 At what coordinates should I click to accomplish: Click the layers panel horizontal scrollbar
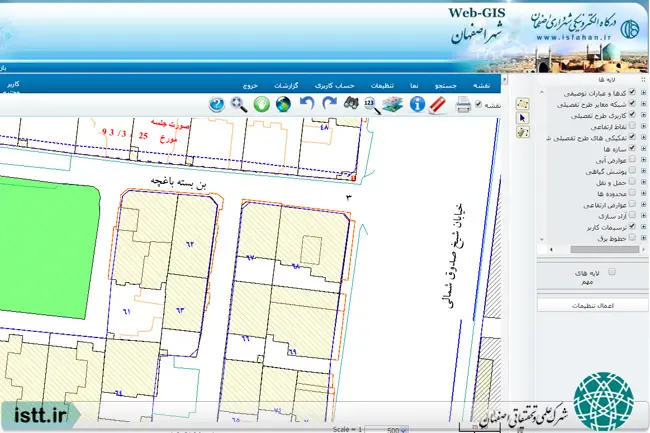(x=597, y=249)
